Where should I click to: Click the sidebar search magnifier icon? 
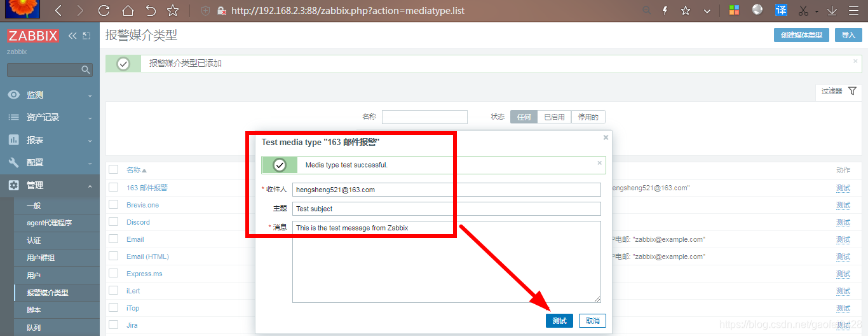coord(86,69)
